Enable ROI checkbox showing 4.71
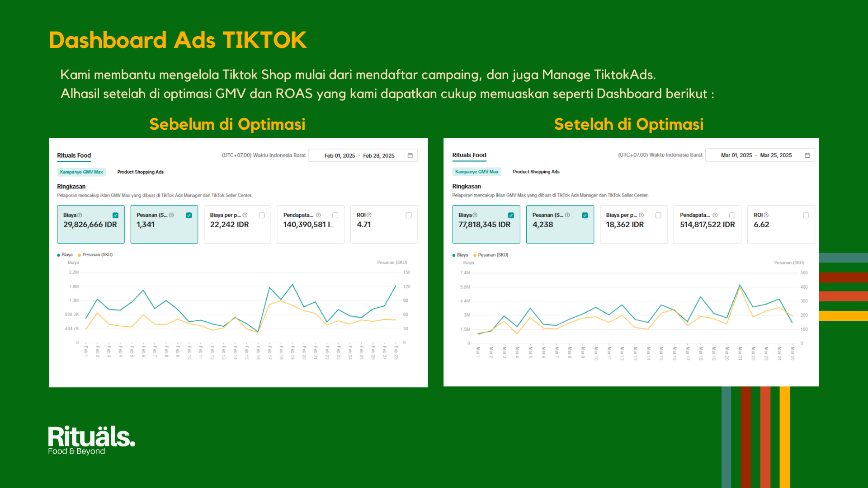 pos(409,216)
